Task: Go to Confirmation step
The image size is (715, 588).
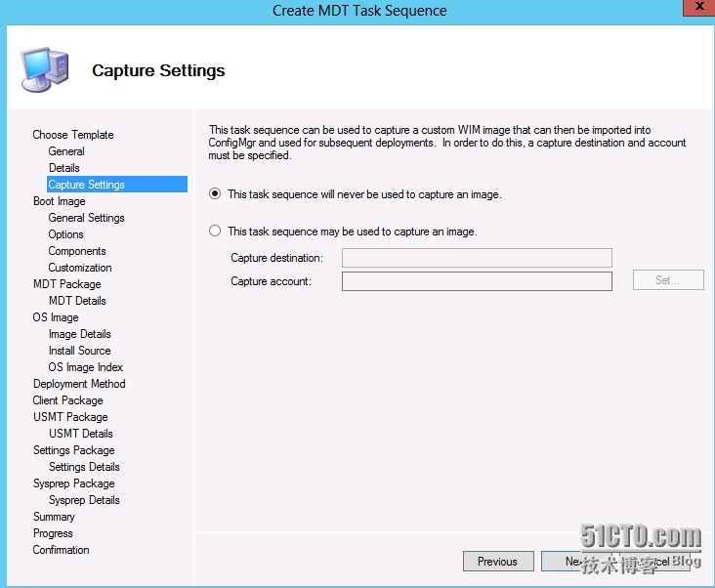Action: (x=61, y=550)
